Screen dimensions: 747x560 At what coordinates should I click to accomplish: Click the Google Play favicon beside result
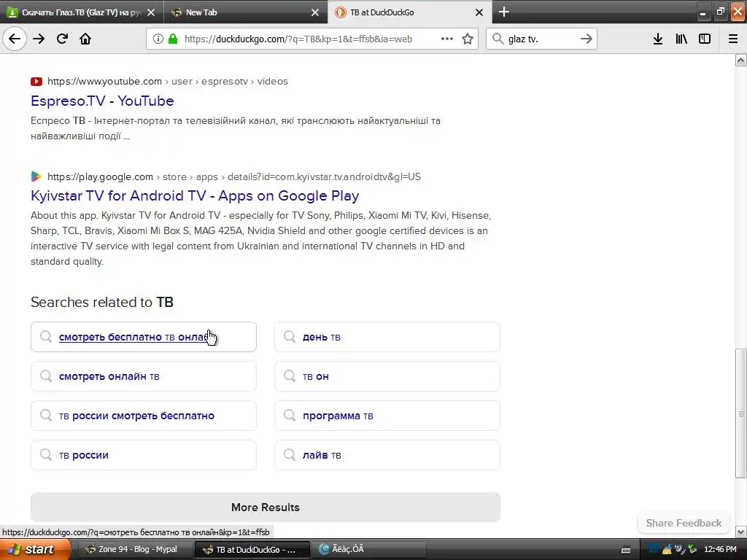[36, 176]
